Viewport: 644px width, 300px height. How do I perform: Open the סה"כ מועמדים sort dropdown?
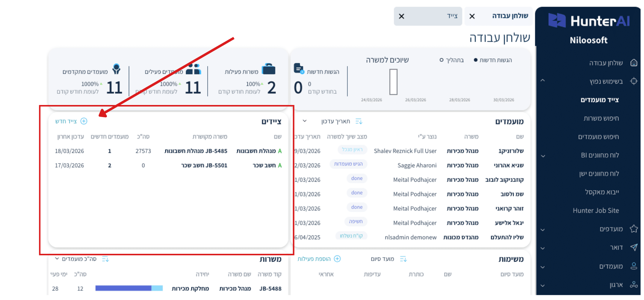tap(57, 259)
